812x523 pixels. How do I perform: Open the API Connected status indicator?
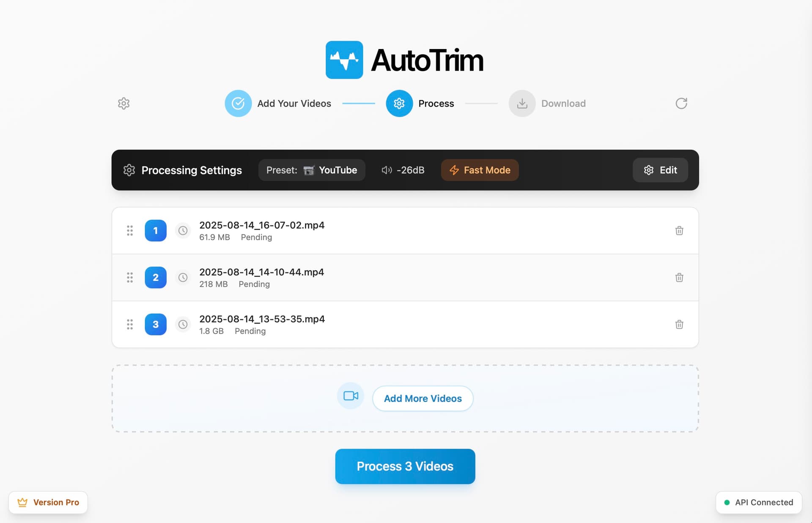click(x=758, y=502)
